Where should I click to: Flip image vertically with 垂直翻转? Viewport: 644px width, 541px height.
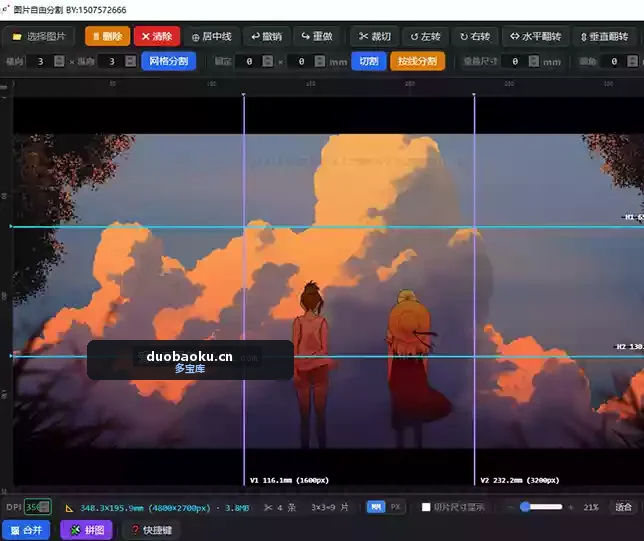(x=605, y=37)
